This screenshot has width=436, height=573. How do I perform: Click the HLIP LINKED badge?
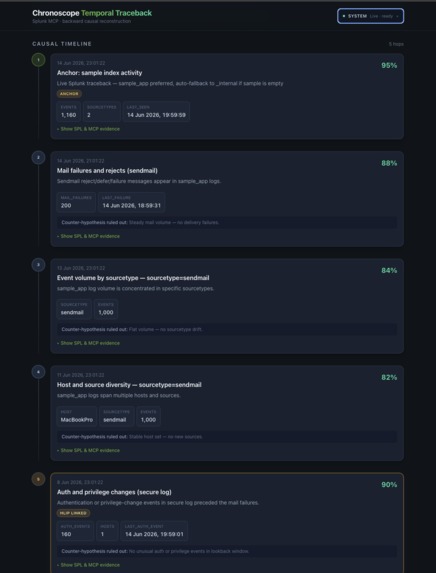tap(73, 513)
